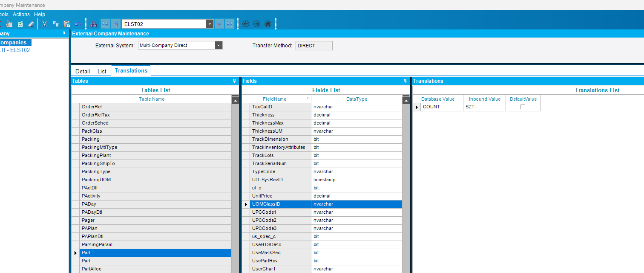Image resolution: width=644 pixels, height=273 pixels.
Task: Switch to the List tab
Action: (102, 71)
